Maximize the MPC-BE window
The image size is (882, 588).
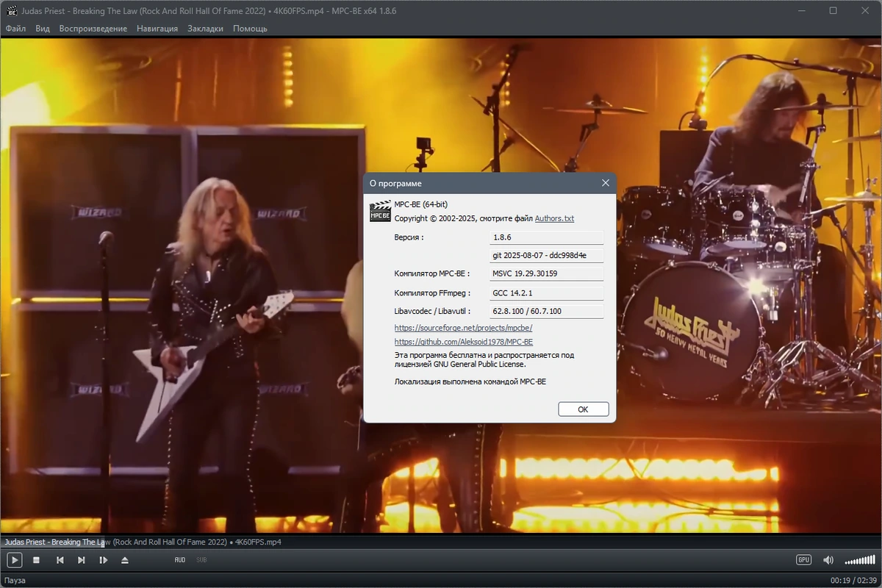833,11
